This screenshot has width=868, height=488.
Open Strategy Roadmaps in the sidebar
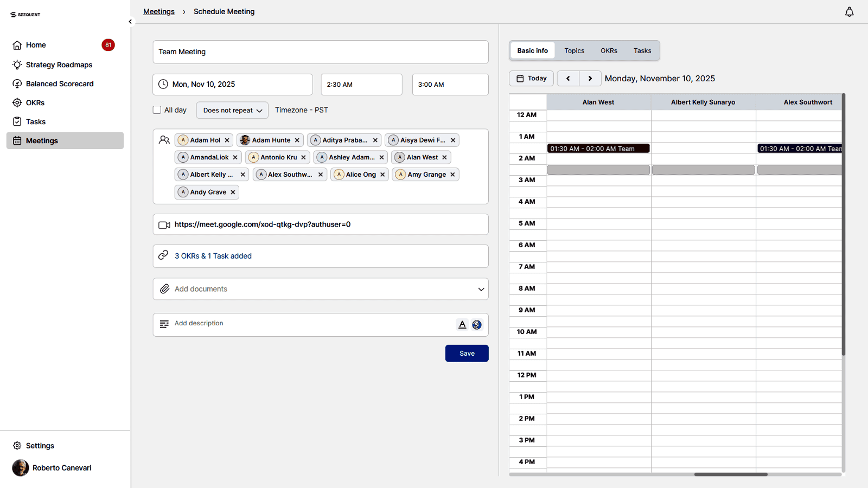tap(59, 65)
